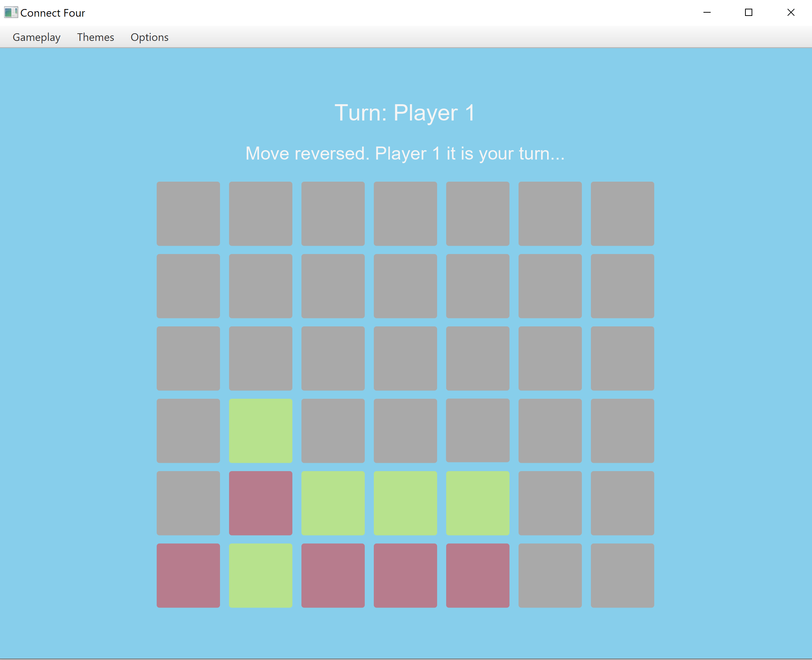
Task: Open the Gameplay menu
Action: 36,37
